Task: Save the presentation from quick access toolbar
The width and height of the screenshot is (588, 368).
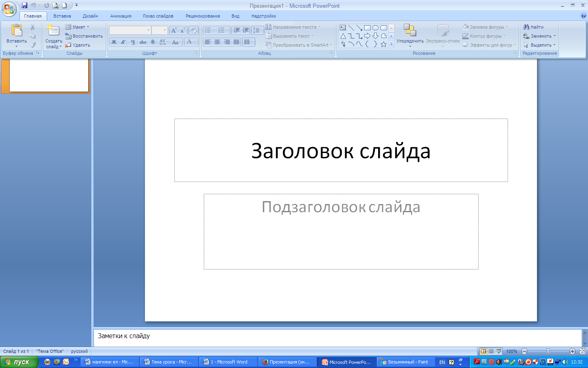Action: [x=24, y=6]
